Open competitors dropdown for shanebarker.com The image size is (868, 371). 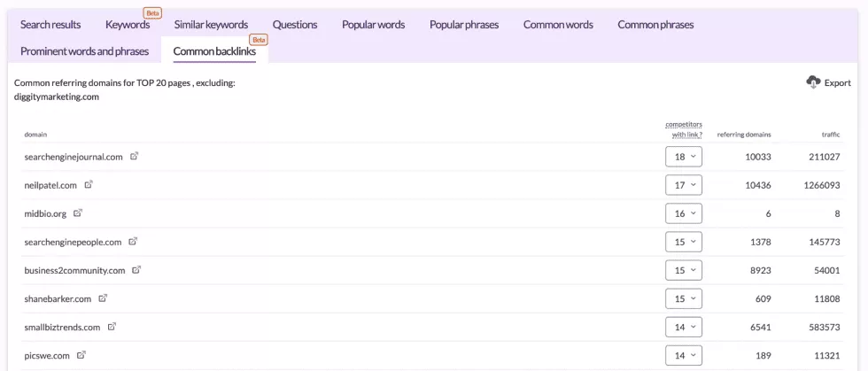pyautogui.click(x=684, y=298)
